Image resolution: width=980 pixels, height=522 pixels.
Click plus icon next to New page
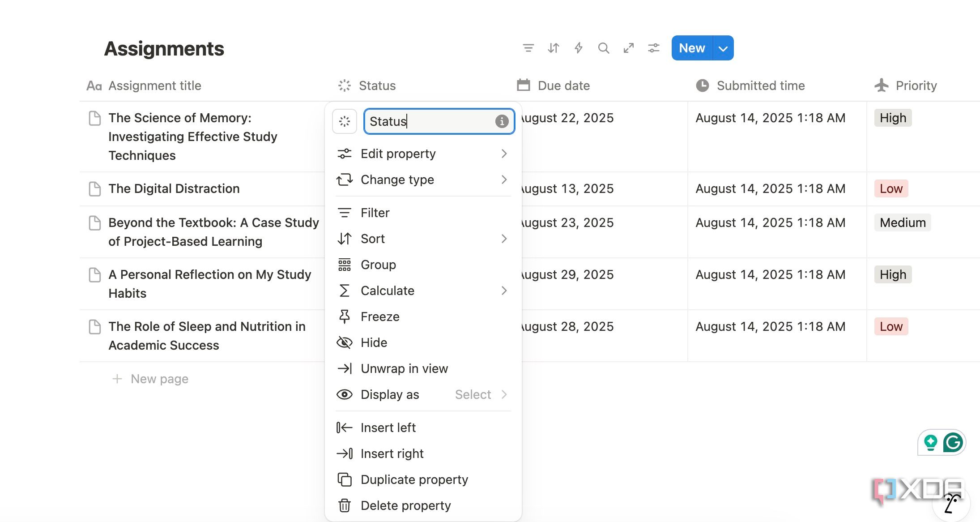117,379
